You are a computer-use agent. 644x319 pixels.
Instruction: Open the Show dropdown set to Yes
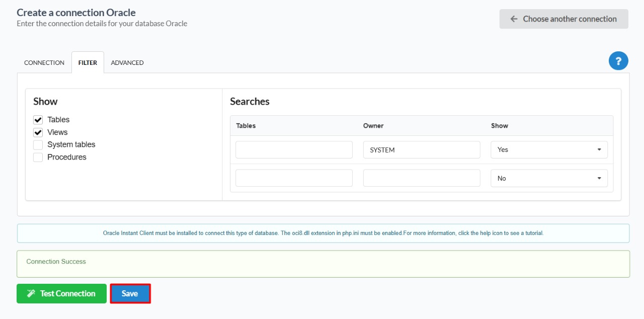coord(549,150)
